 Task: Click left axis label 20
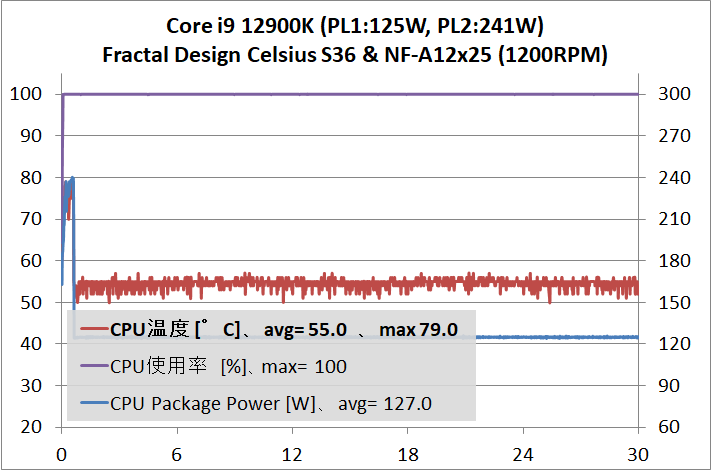[x=31, y=426]
